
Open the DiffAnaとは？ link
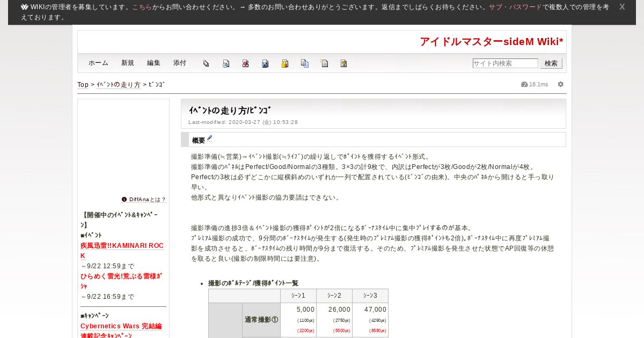[x=148, y=200]
